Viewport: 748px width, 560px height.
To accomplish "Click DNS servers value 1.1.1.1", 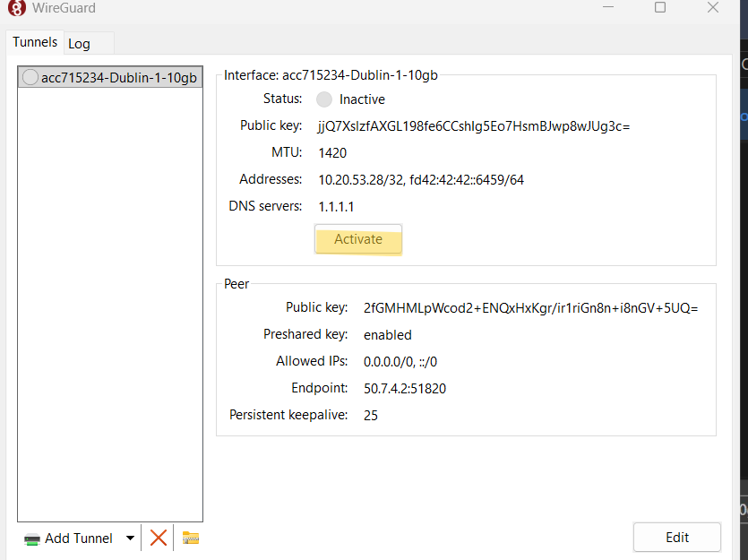I will tap(336, 207).
